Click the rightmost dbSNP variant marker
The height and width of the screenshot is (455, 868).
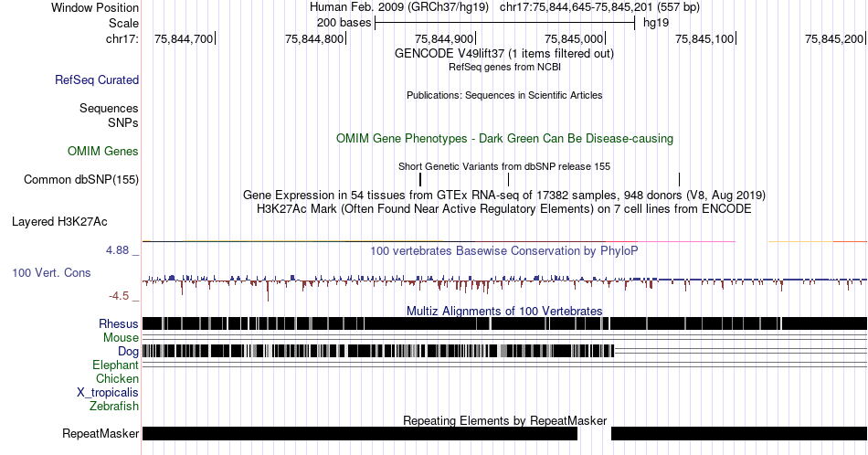click(679, 179)
